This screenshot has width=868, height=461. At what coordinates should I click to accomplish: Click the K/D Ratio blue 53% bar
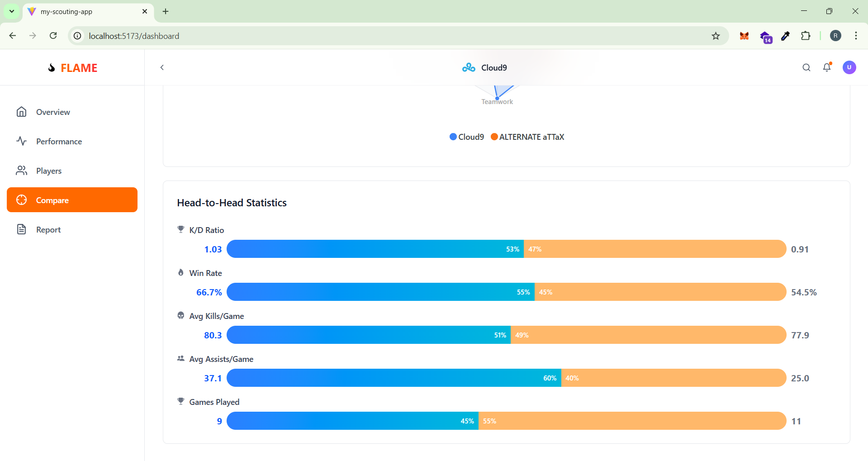[375, 249]
